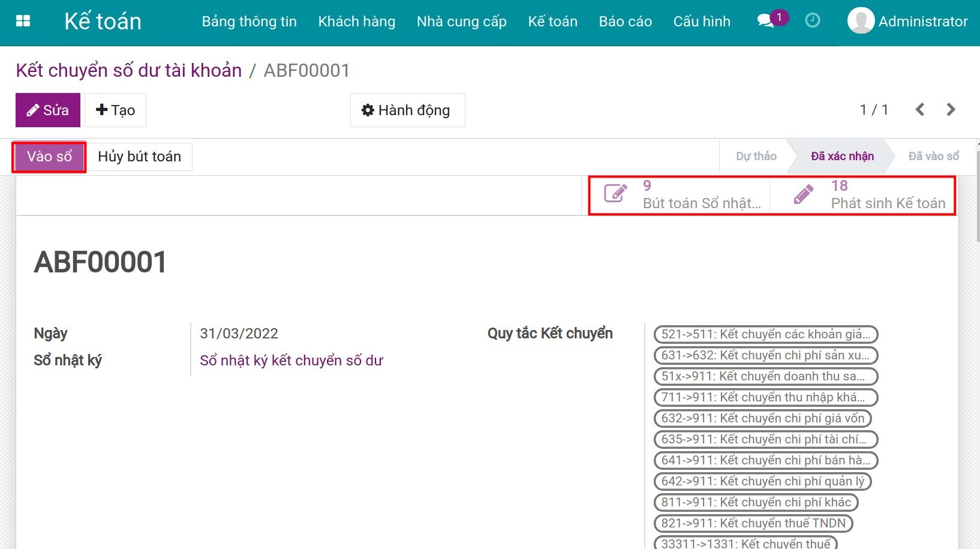Image resolution: width=980 pixels, height=549 pixels.
Task: Go to previous record arrow
Action: pos(920,110)
